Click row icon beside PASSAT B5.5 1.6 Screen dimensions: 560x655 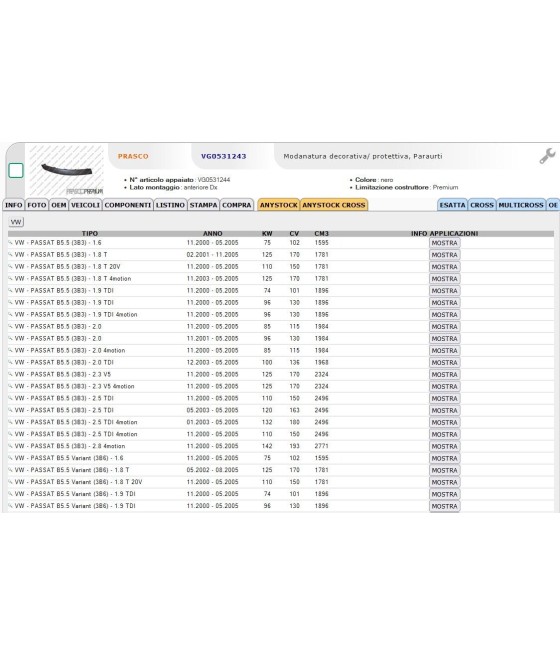click(x=10, y=243)
